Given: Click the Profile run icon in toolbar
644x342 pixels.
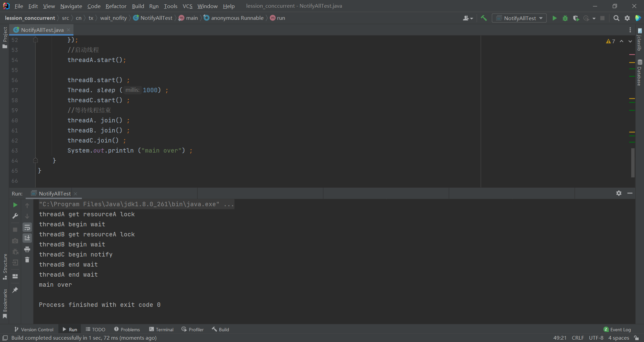Looking at the screenshot, I should (586, 18).
